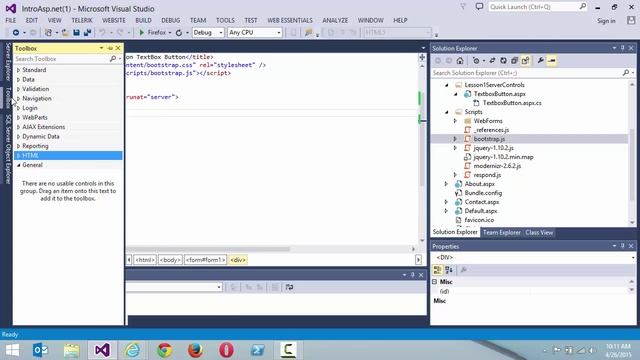The width and height of the screenshot is (640, 360).
Task: Toggle Show All Files in Solution Explorer
Action: [x=525, y=60]
